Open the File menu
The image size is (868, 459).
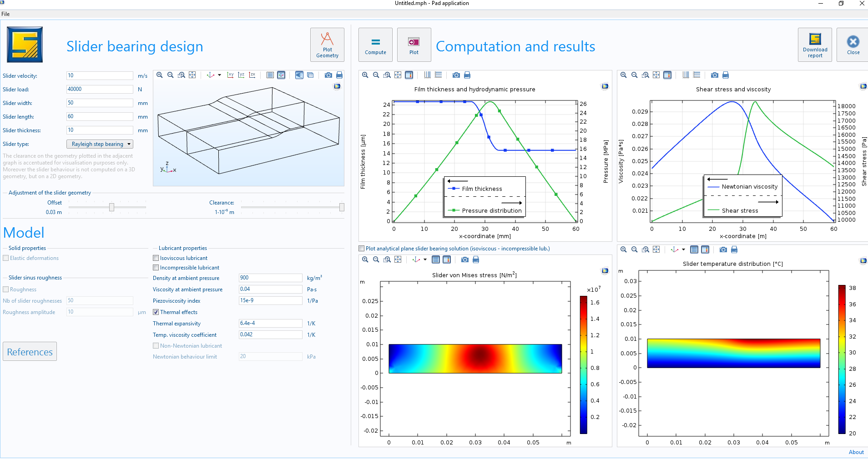(5, 14)
